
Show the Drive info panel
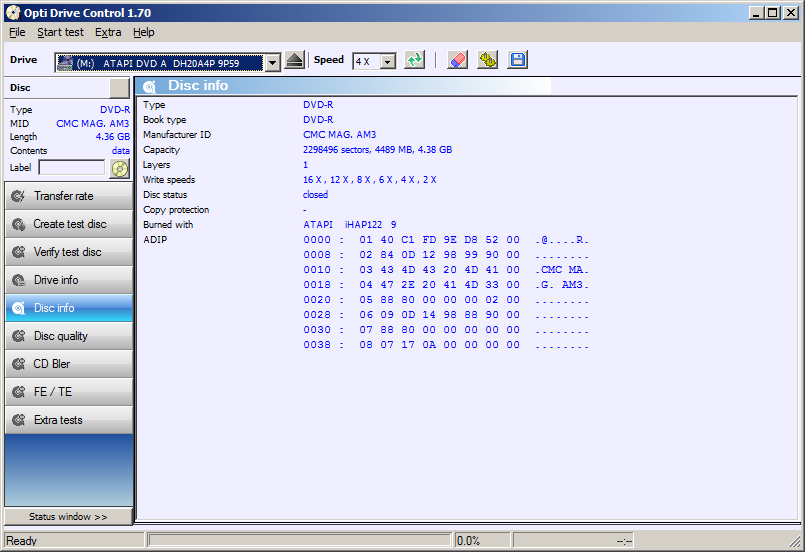(69, 280)
